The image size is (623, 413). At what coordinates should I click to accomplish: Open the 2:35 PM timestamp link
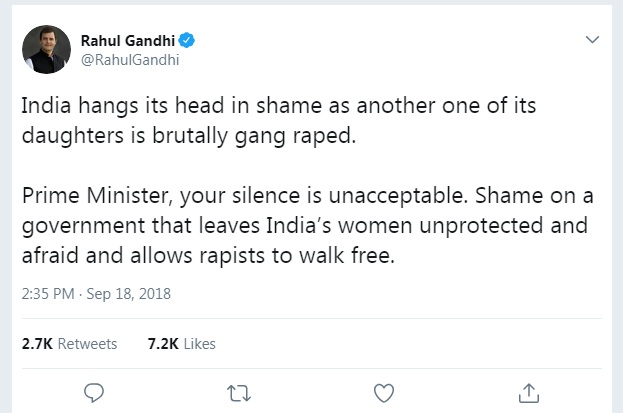pos(46,294)
